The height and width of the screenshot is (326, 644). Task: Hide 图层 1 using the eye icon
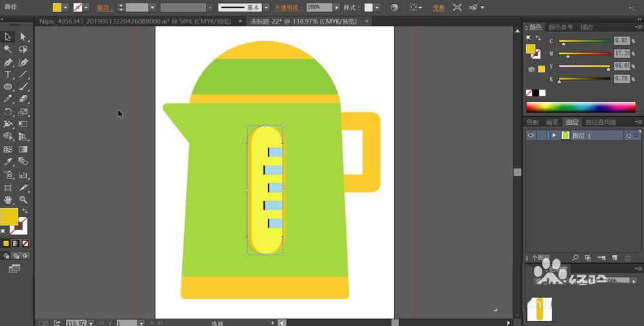click(531, 135)
